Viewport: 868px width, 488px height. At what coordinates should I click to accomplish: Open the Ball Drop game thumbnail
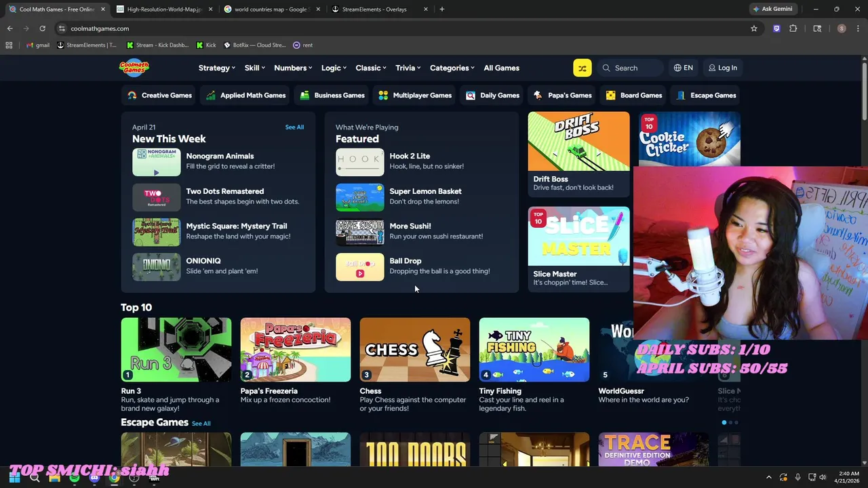pyautogui.click(x=360, y=267)
